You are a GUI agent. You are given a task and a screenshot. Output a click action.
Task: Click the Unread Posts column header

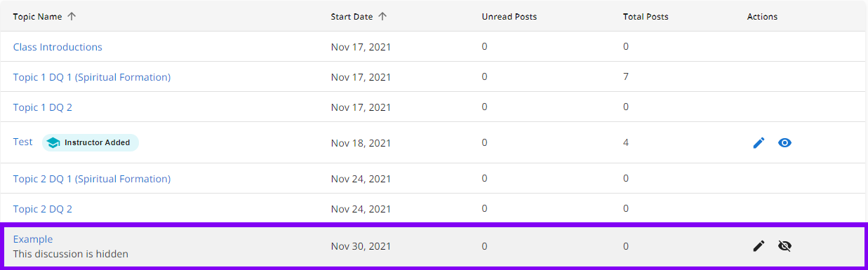coord(509,16)
